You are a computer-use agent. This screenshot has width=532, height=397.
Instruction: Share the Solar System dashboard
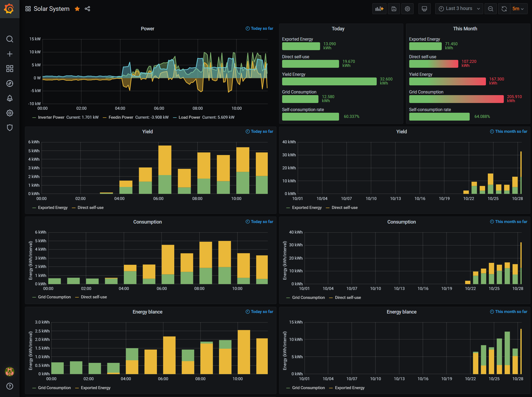(x=87, y=9)
